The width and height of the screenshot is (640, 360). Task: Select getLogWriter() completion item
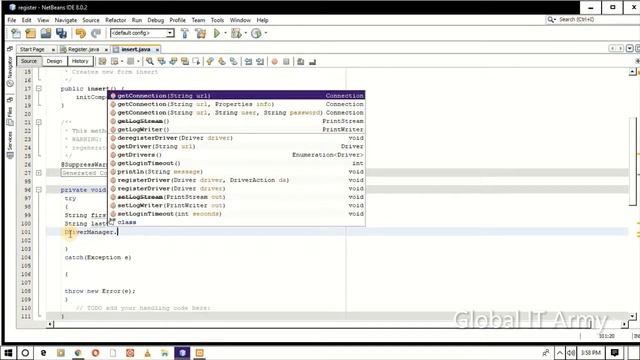[236, 129]
